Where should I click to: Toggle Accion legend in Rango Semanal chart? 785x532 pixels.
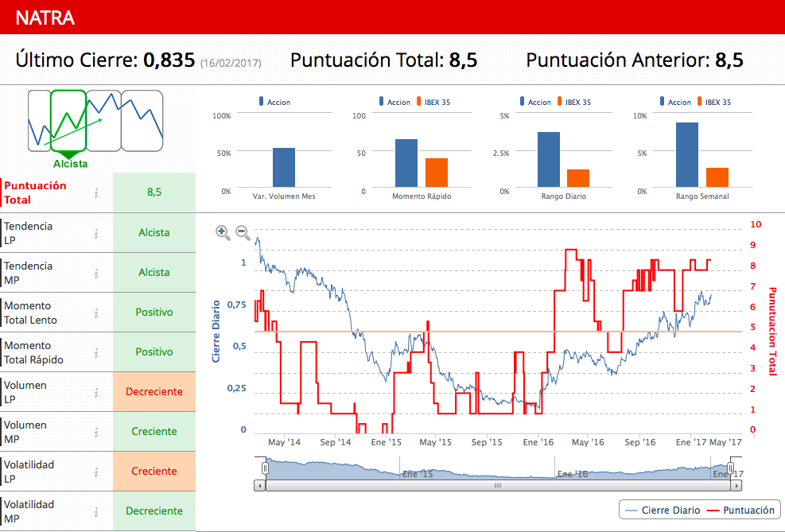pyautogui.click(x=675, y=102)
